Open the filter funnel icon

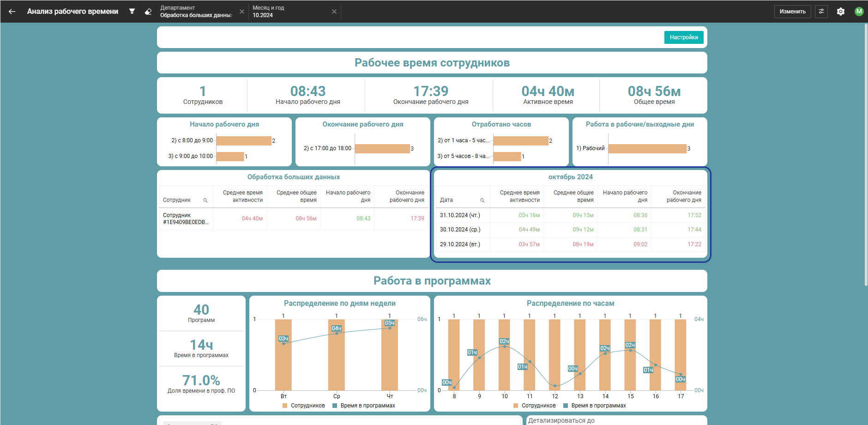tap(132, 11)
